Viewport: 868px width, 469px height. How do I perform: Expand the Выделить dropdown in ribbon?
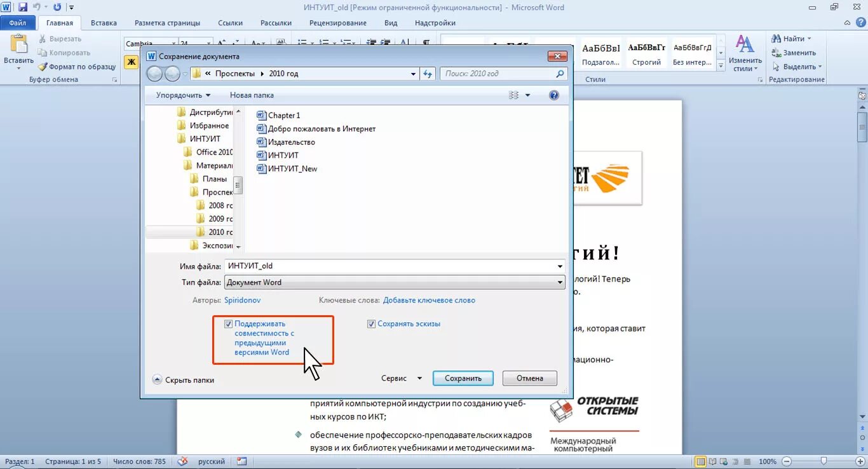820,67
